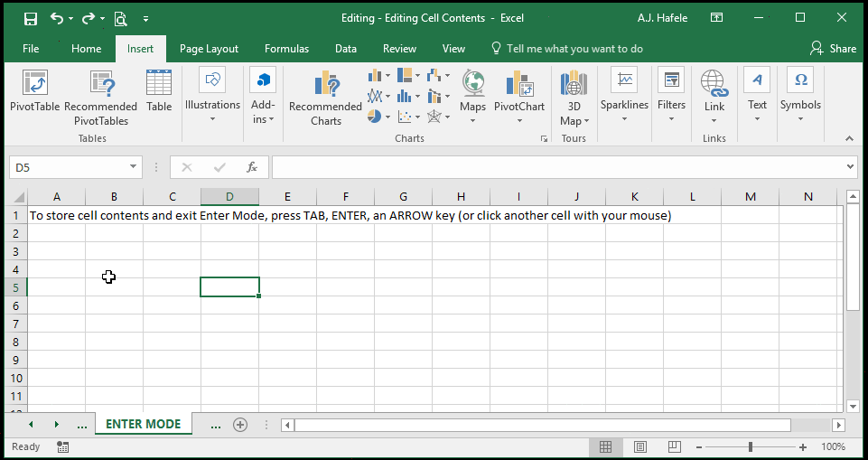The image size is (868, 460).
Task: Open the Add-ins dropdown
Action: click(x=263, y=95)
